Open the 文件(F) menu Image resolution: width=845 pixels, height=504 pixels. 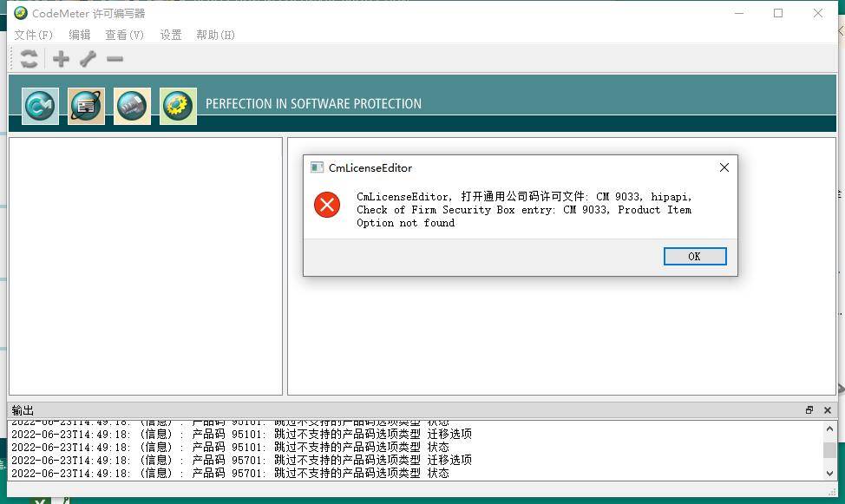tap(34, 35)
